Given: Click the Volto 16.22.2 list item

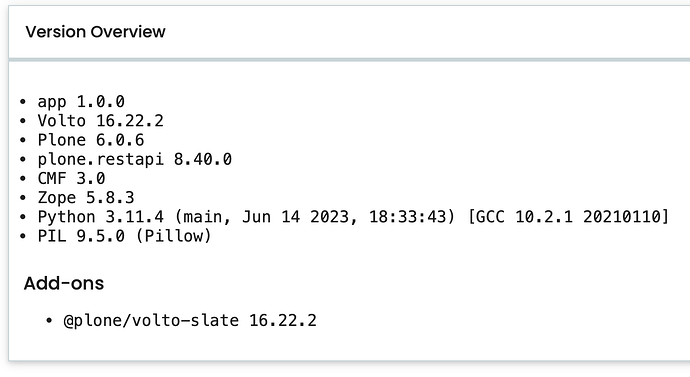Looking at the screenshot, I should coord(100,121).
